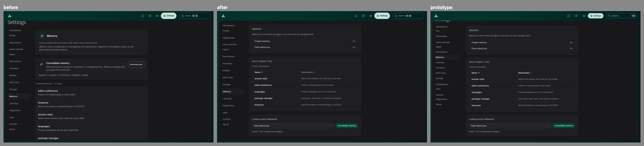Open the chat bubble icon in prototype panel
Screen dimensions: 644x146
(569, 16)
